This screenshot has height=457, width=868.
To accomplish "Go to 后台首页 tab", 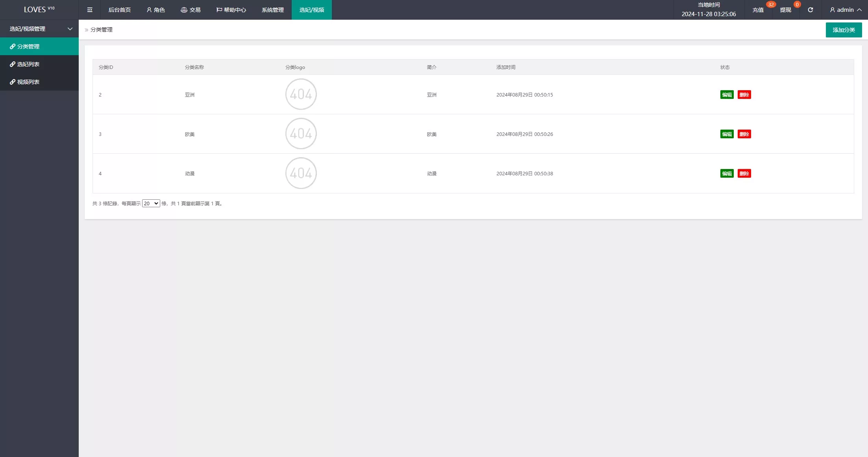I will tap(119, 10).
